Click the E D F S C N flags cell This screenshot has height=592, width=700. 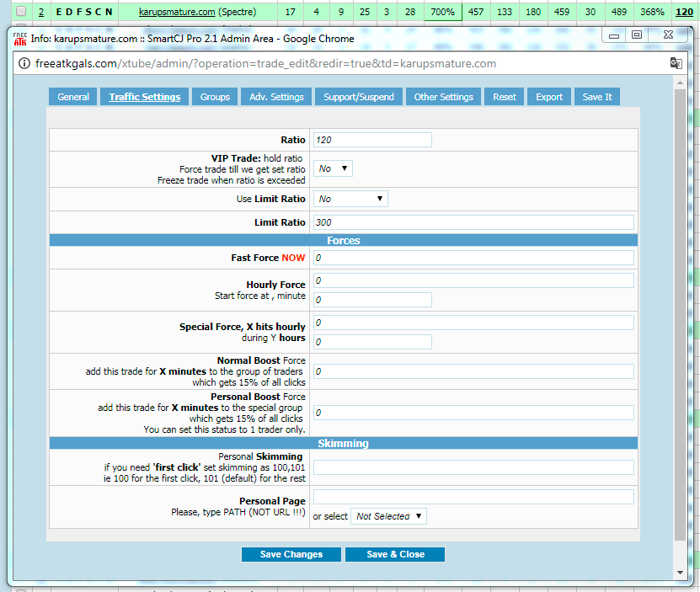84,12
